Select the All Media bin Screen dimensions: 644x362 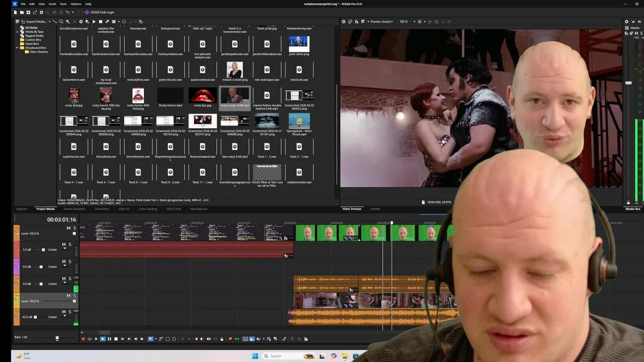(x=31, y=28)
